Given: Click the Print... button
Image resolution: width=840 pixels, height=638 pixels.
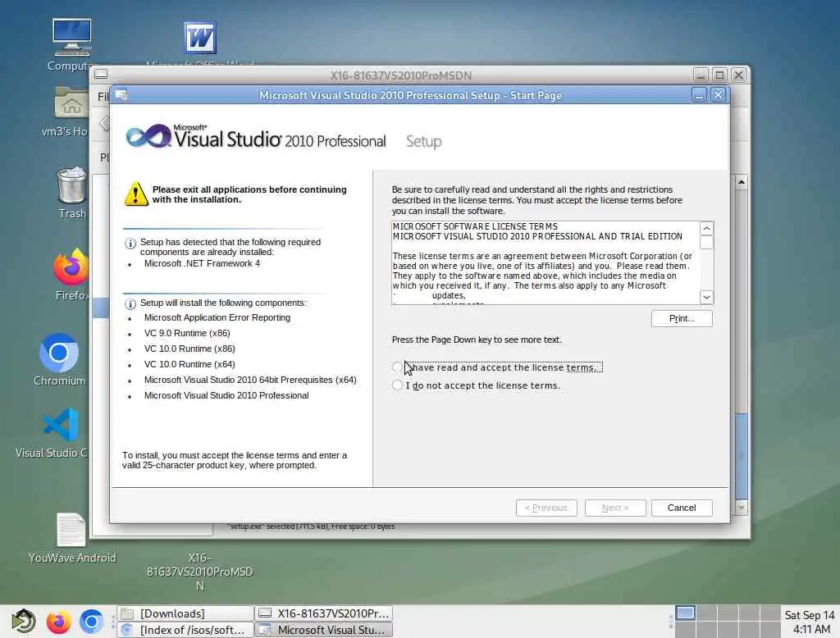Looking at the screenshot, I should pos(682,318).
